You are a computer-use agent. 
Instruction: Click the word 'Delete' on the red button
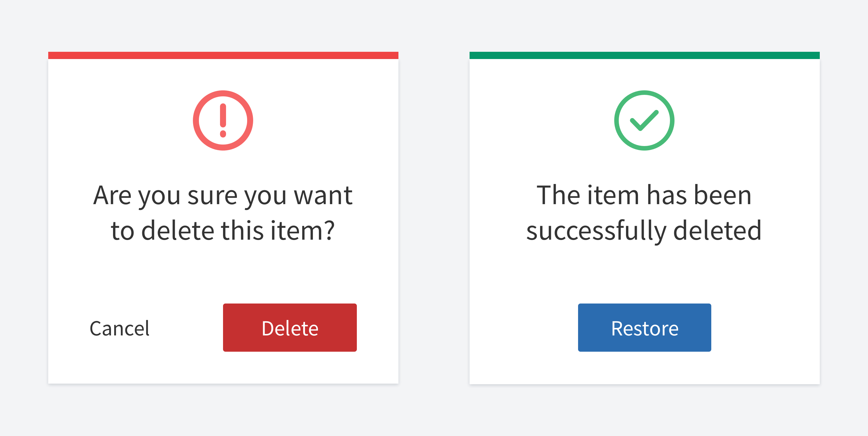coord(290,328)
